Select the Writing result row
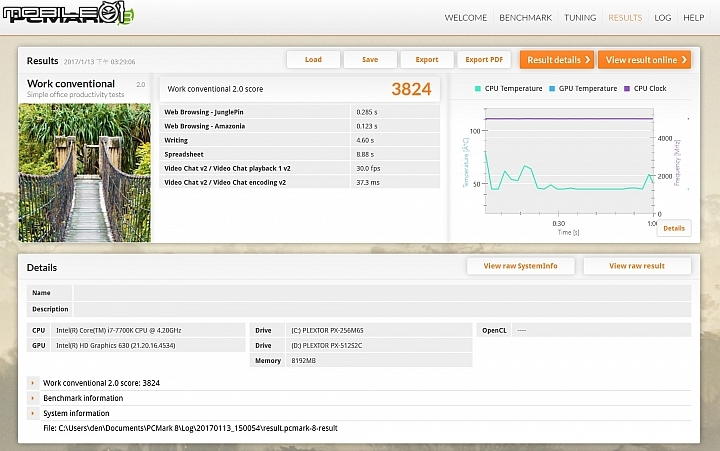Image resolution: width=720 pixels, height=451 pixels. pyautogui.click(x=299, y=140)
